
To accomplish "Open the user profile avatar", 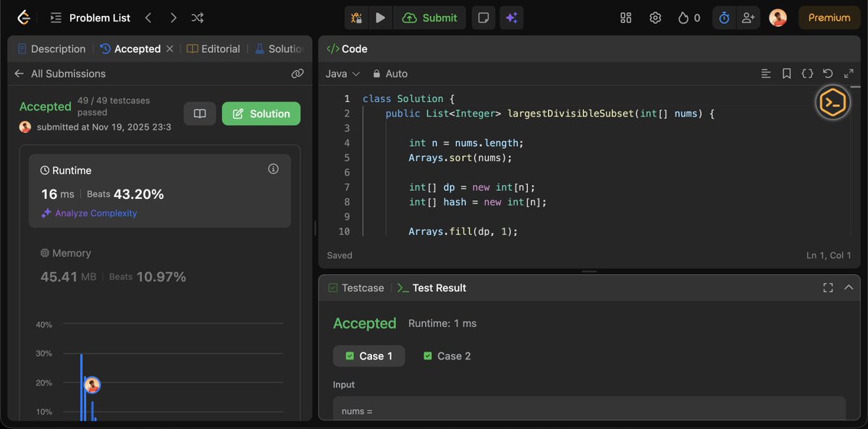I will pyautogui.click(x=778, y=17).
